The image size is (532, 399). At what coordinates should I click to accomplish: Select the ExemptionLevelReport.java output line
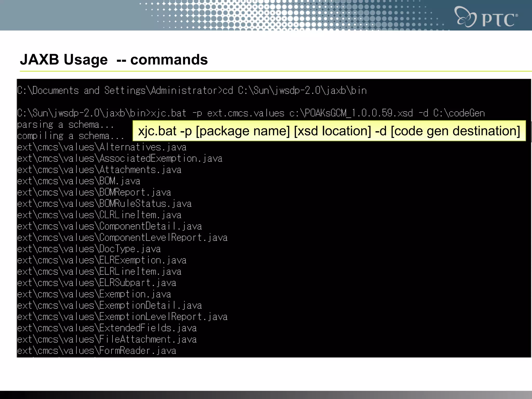tap(122, 317)
